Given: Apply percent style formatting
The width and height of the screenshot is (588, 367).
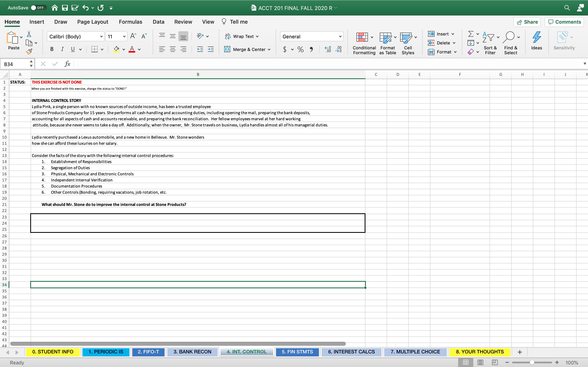Looking at the screenshot, I should [300, 49].
